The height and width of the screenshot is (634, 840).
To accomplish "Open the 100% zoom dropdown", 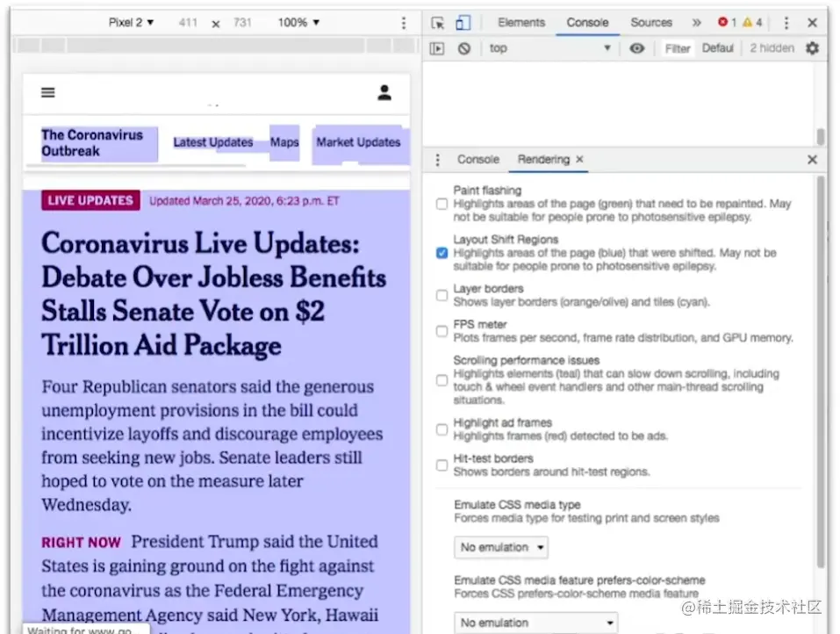I will (298, 23).
